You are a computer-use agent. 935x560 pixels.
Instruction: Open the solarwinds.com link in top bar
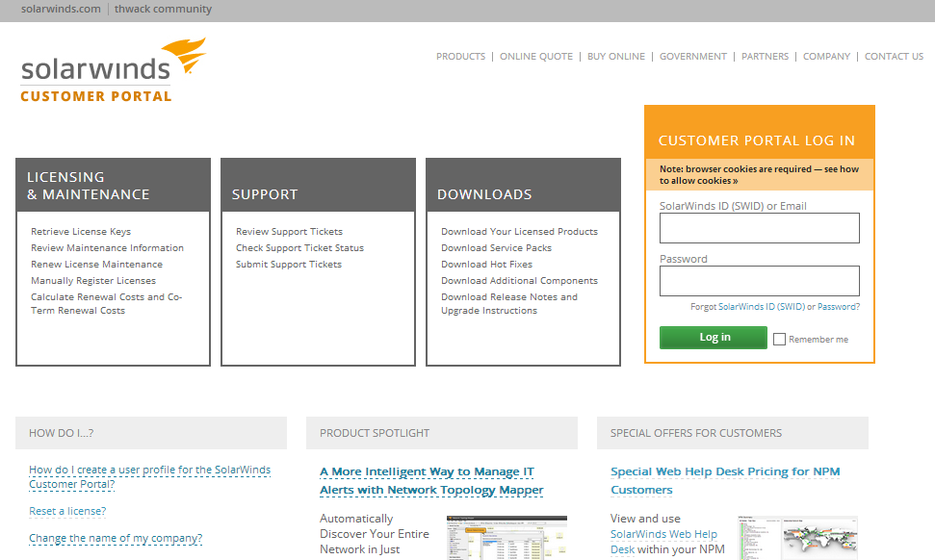[61, 9]
